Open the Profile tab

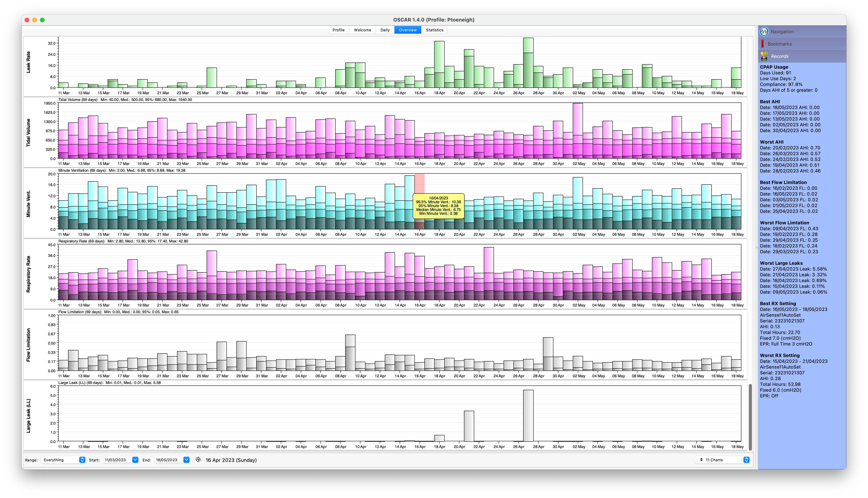(338, 30)
